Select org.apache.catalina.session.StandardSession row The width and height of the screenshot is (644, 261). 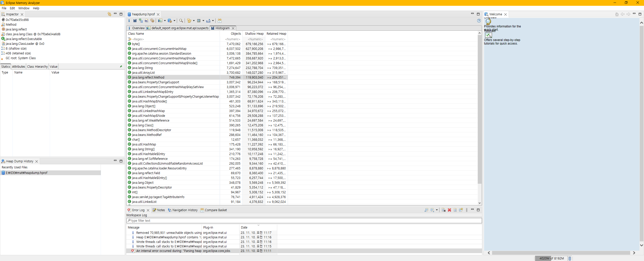coord(207,54)
